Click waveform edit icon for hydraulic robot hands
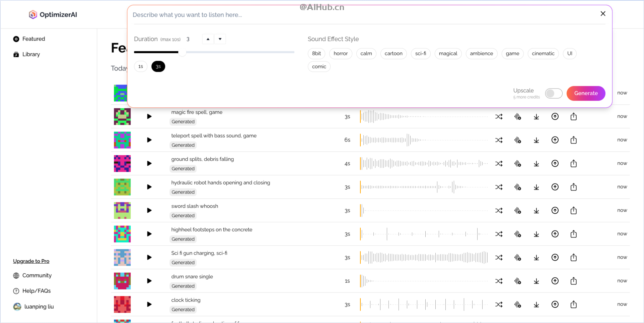 pos(517,187)
